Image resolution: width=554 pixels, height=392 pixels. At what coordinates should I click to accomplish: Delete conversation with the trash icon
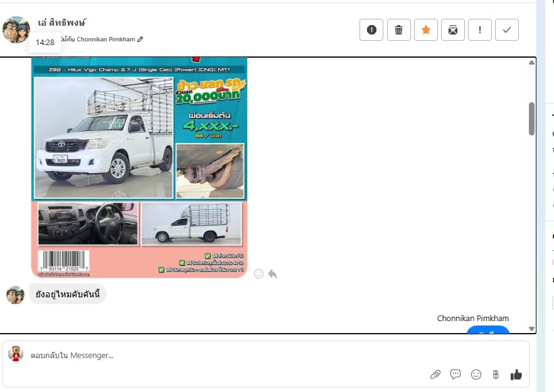[x=398, y=30]
